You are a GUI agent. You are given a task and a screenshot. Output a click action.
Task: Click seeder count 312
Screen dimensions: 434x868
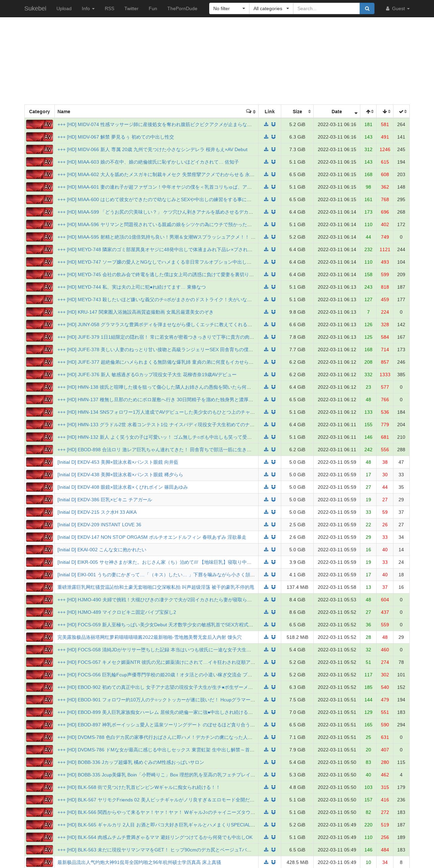368,149
